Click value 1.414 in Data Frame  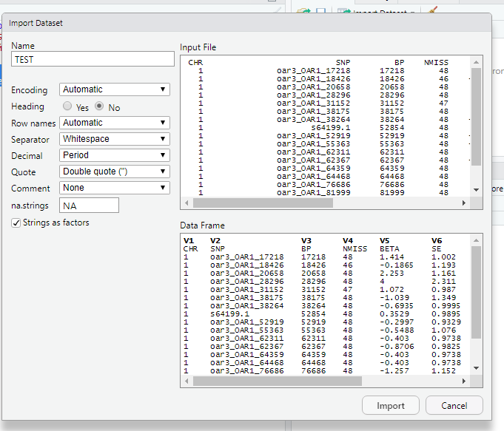(392, 257)
